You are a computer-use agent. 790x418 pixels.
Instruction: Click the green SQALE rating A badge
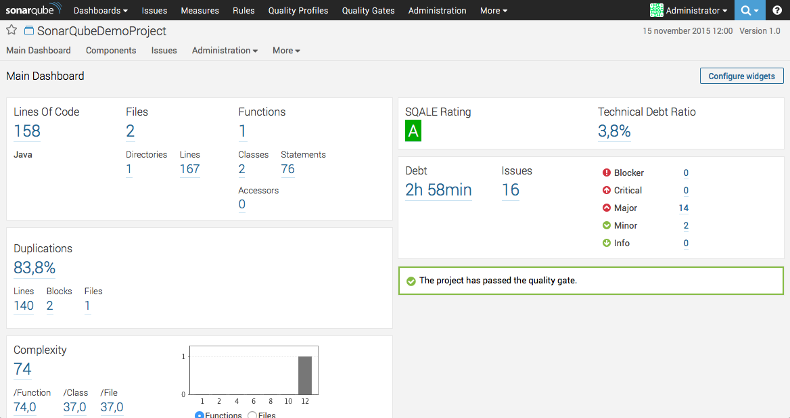coord(413,131)
